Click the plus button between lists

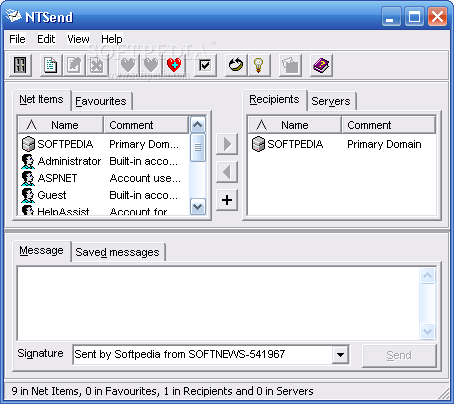[227, 200]
